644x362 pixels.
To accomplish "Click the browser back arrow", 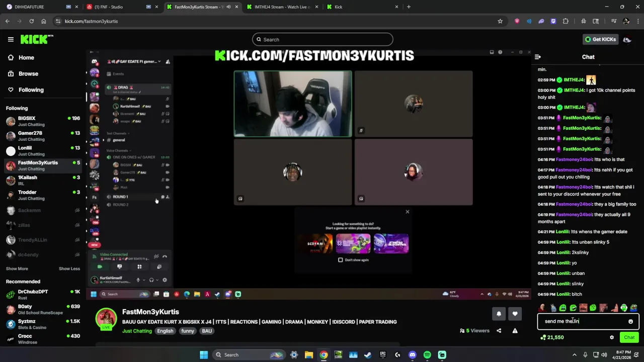I will click(7, 21).
